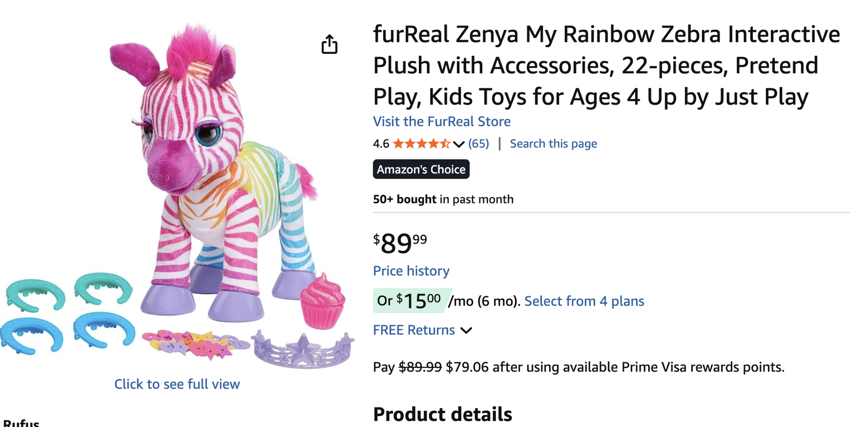Click the product title text
The width and height of the screenshot is (868, 427).
pos(605,65)
